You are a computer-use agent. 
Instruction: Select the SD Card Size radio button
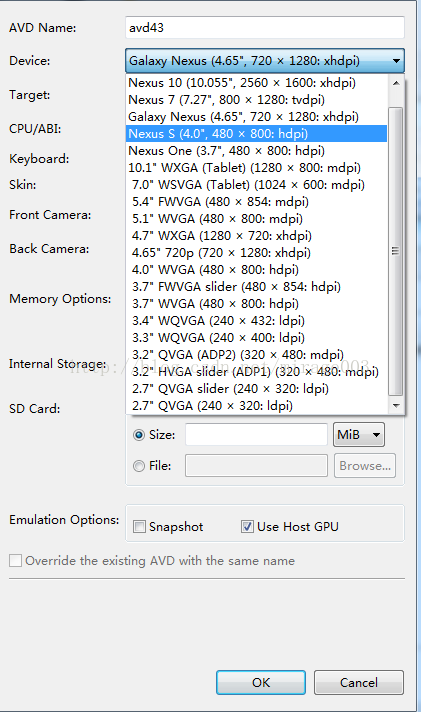click(x=139, y=435)
